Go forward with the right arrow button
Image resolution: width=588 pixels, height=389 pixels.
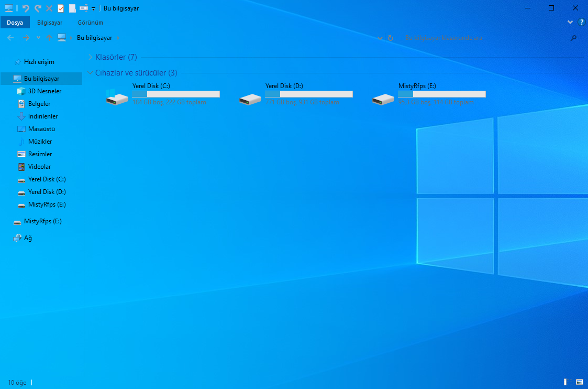click(26, 38)
